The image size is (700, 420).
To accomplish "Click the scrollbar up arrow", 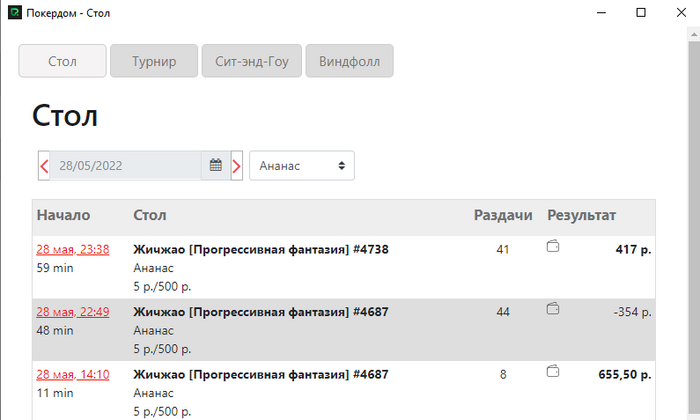I will tap(694, 34).
